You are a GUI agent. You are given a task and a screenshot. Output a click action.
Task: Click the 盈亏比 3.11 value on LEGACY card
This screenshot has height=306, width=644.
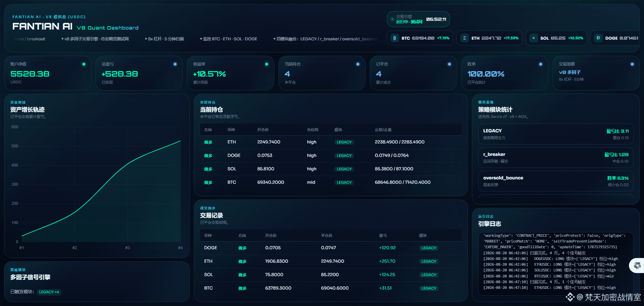click(618, 131)
